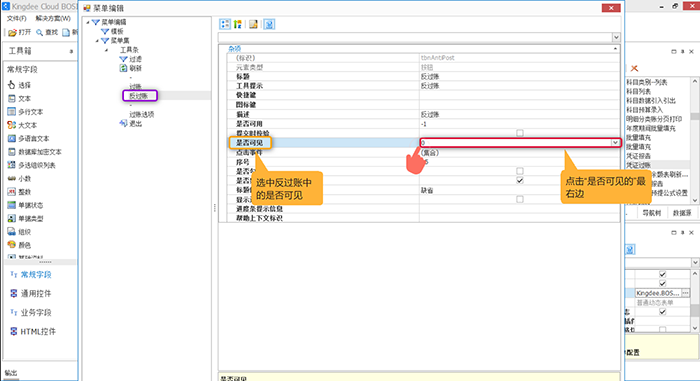
Task: Collapse the 菜单集 tree node
Action: 97,40
